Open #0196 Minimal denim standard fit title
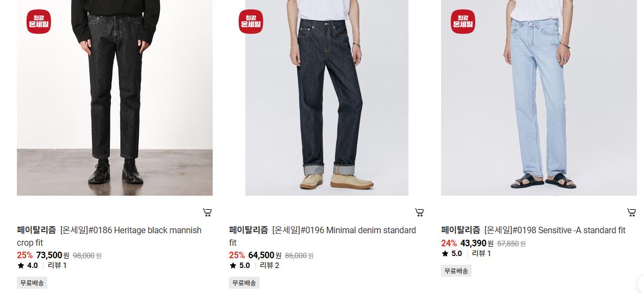The image size is (644, 293). [343, 236]
